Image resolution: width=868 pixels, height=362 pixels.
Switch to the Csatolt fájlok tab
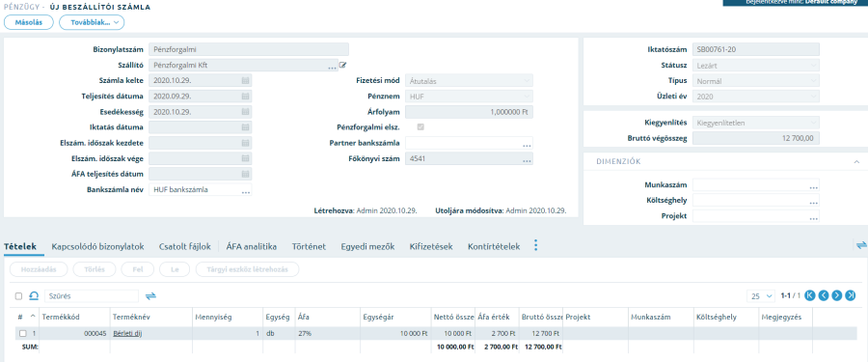coord(185,247)
